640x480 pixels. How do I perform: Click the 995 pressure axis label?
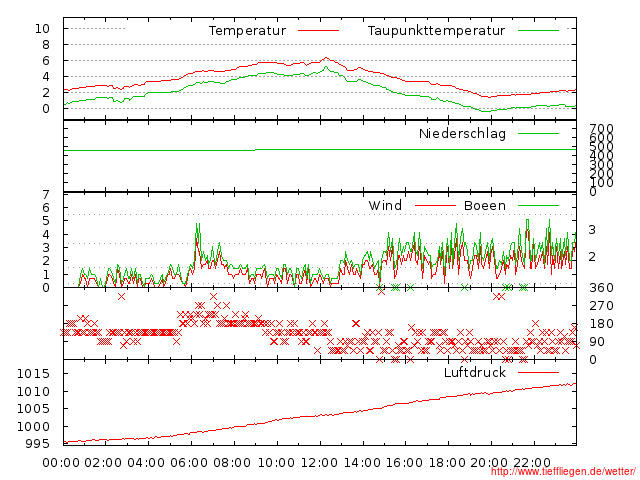[x=37, y=444]
